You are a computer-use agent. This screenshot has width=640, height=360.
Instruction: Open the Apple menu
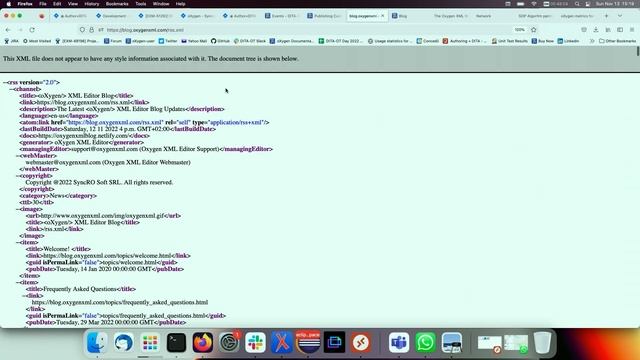coord(9,4)
